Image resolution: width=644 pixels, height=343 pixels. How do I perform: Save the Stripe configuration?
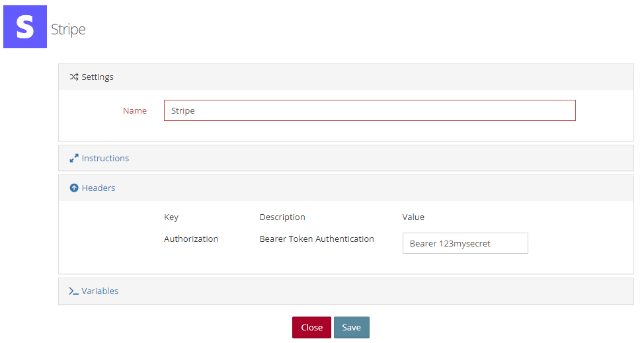coord(352,327)
